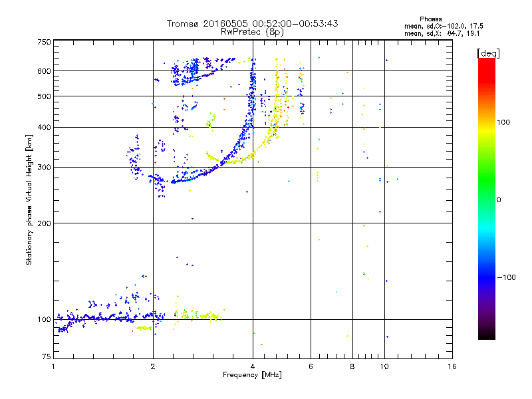The height and width of the screenshot is (399, 532).
Task: Click the y-axis '100' tick label
Action: [x=44, y=320]
